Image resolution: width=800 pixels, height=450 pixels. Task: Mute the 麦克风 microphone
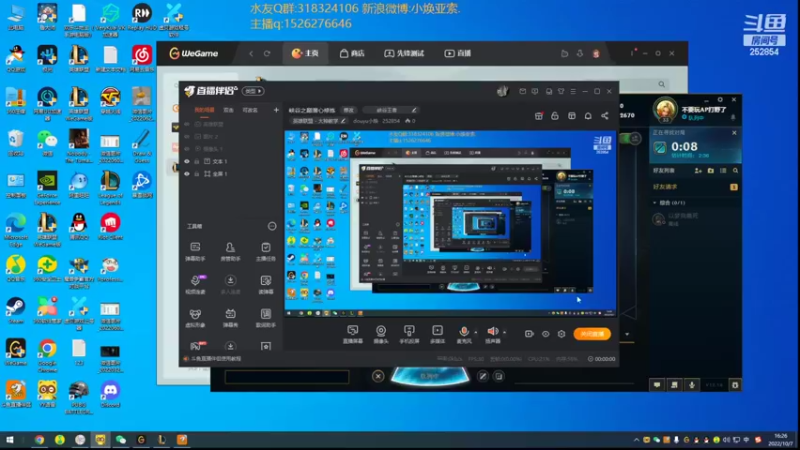coord(464,334)
